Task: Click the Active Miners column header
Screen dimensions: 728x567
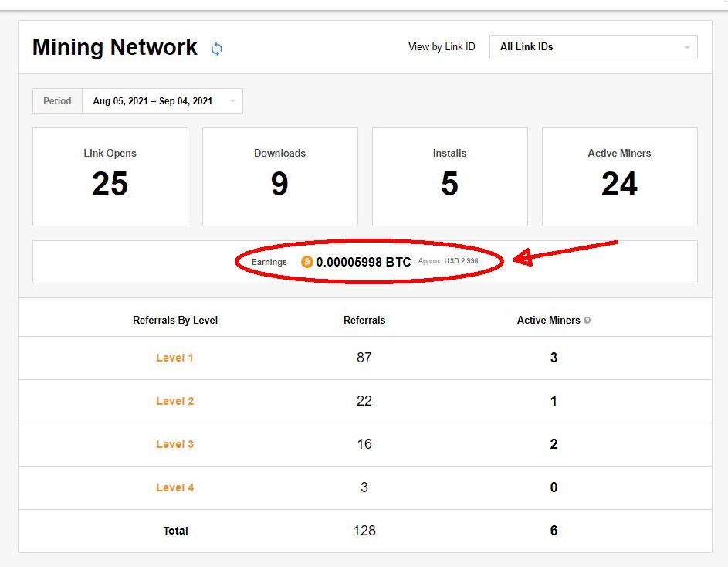Action: tap(548, 321)
